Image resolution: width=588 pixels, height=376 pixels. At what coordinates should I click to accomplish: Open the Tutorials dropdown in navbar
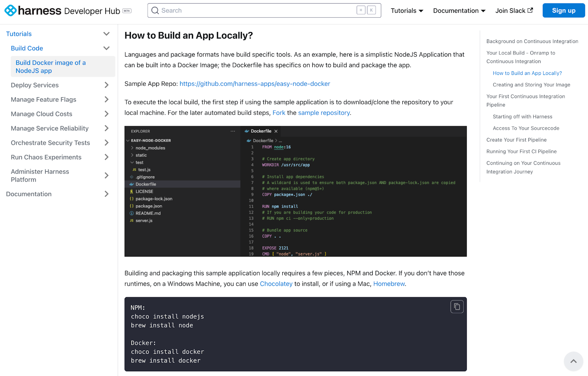pyautogui.click(x=407, y=11)
